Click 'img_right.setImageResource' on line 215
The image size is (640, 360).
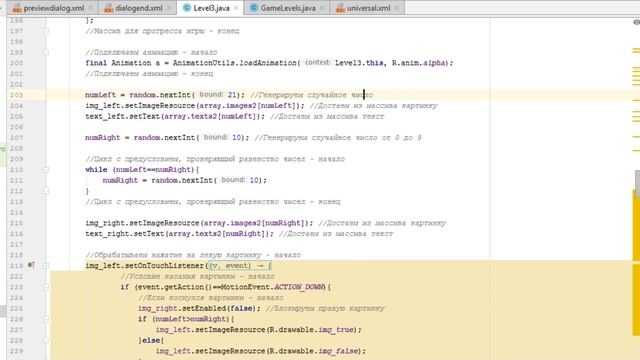pyautogui.click(x=142, y=223)
